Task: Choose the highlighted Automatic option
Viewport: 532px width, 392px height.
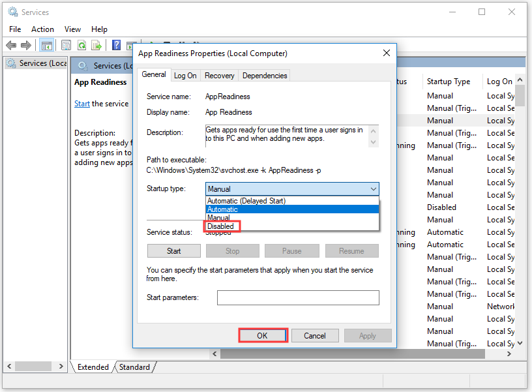Action: click(292, 209)
